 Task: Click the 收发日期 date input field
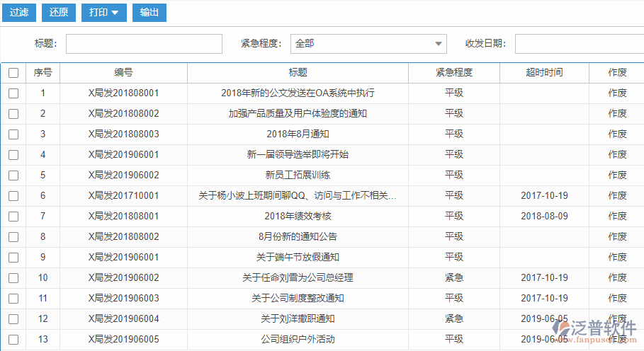[578, 44]
